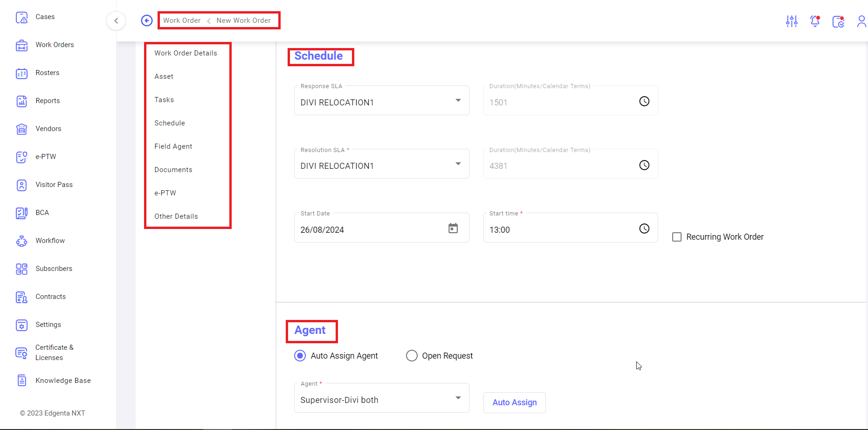The height and width of the screenshot is (430, 868).
Task: Open the Visitor Pass sidebar icon
Action: 22,185
